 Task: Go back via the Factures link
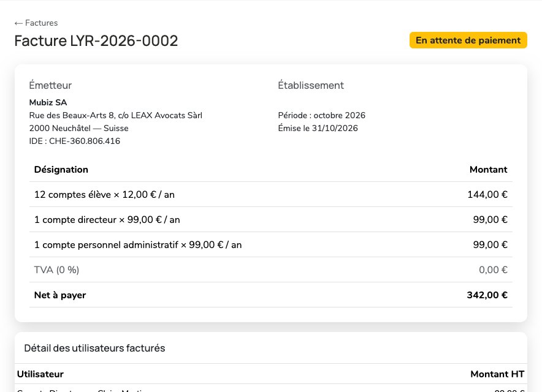(36, 23)
